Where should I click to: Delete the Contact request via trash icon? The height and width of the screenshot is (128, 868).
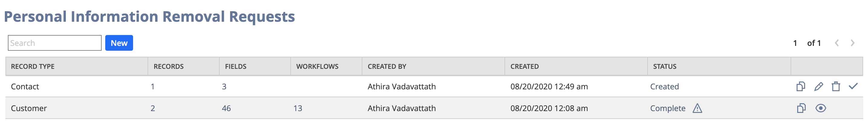coord(836,86)
